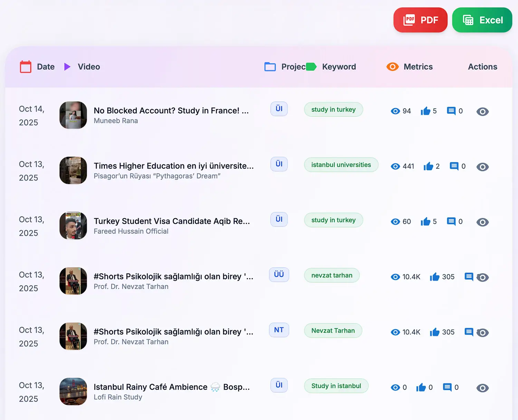This screenshot has width=518, height=420.
Task: View details of Times Higher Education video
Action: tap(482, 167)
